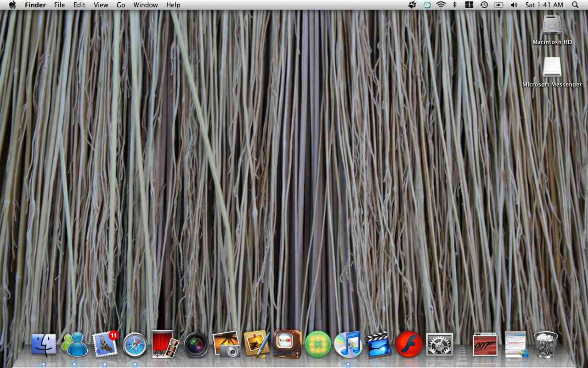This screenshot has height=368, width=588.
Task: Open the retro TV app icon
Action: (287, 344)
